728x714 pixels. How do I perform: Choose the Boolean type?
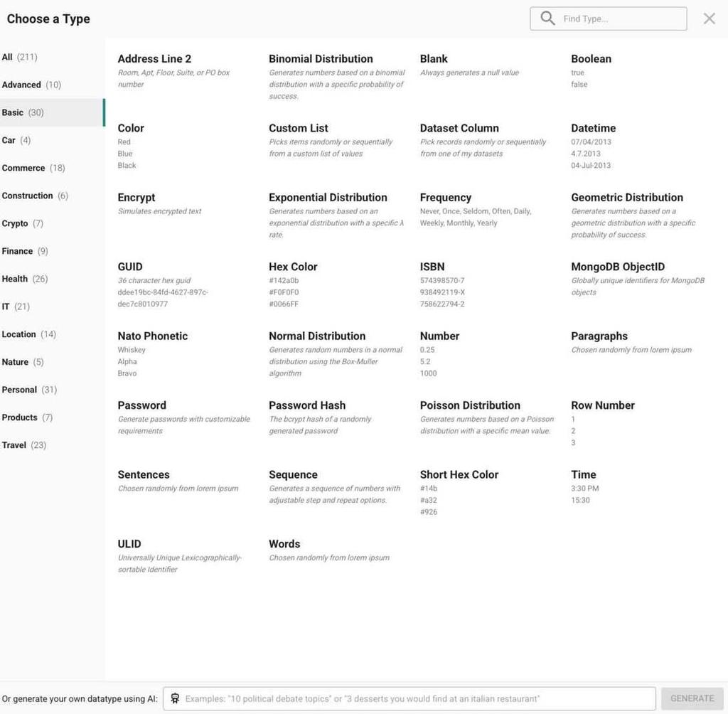[x=591, y=59]
